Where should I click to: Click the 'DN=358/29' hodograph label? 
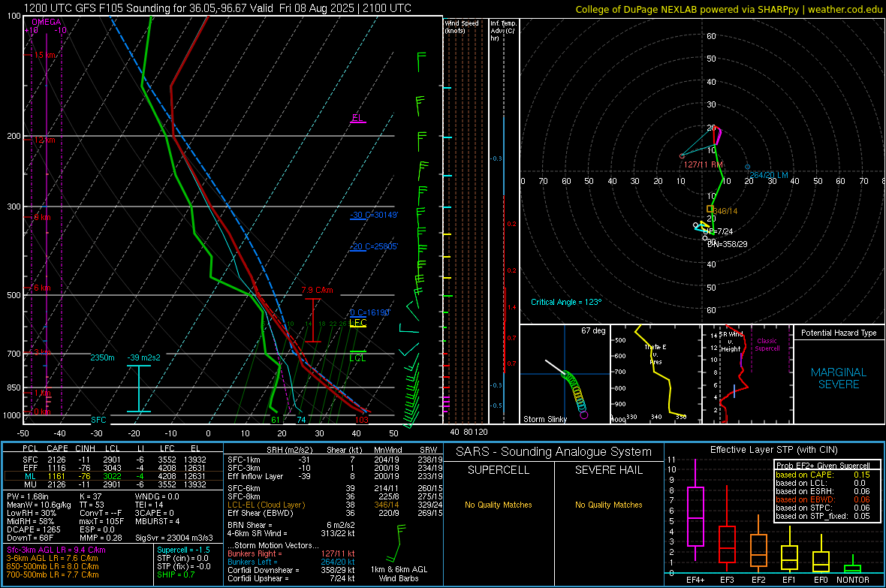point(728,243)
